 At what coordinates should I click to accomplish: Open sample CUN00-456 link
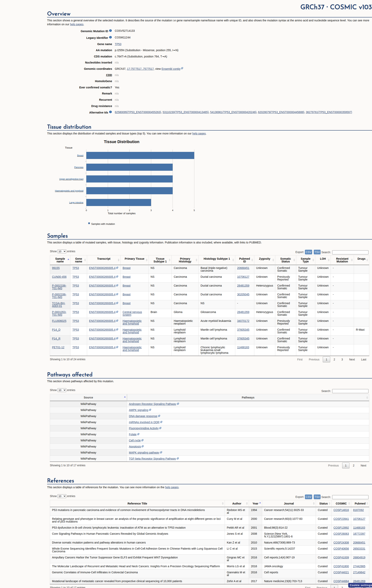59,277
